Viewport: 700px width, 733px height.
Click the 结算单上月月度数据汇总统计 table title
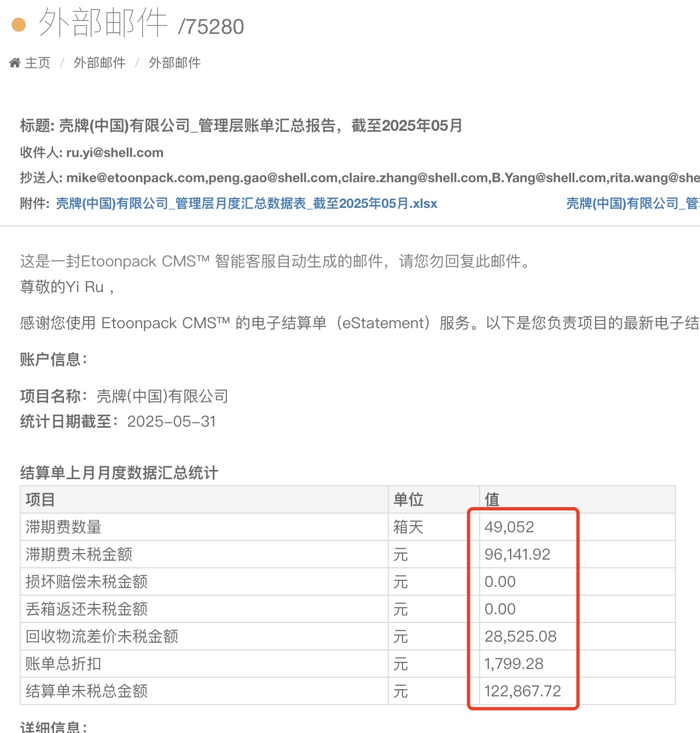click(x=119, y=473)
